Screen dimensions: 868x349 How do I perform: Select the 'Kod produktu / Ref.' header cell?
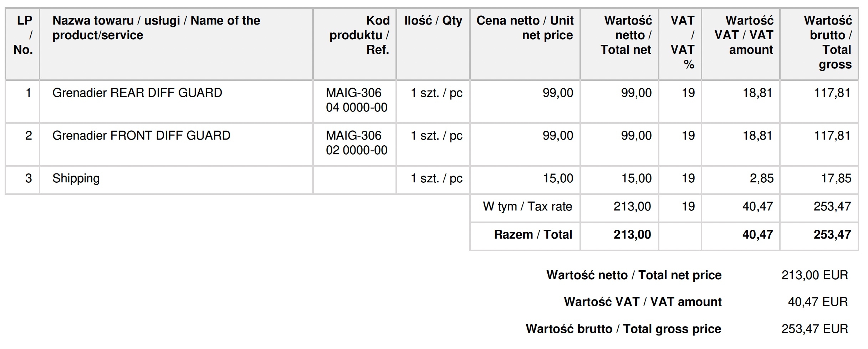click(x=359, y=35)
